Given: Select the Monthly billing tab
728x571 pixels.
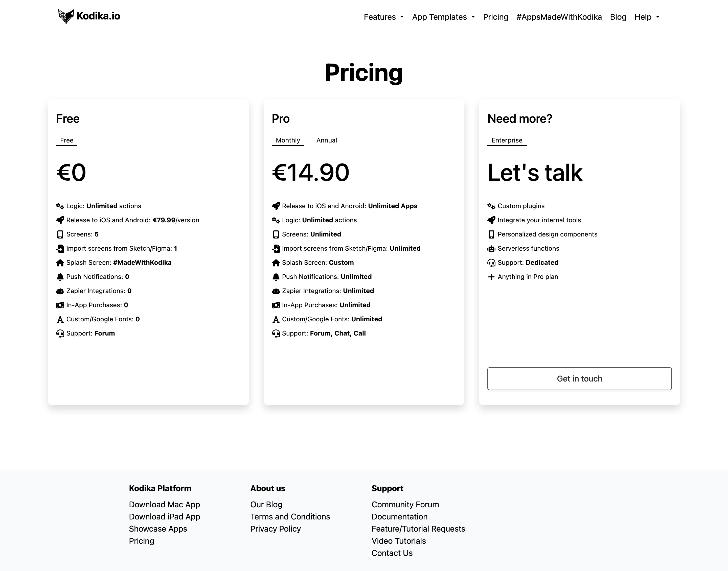Looking at the screenshot, I should [288, 140].
